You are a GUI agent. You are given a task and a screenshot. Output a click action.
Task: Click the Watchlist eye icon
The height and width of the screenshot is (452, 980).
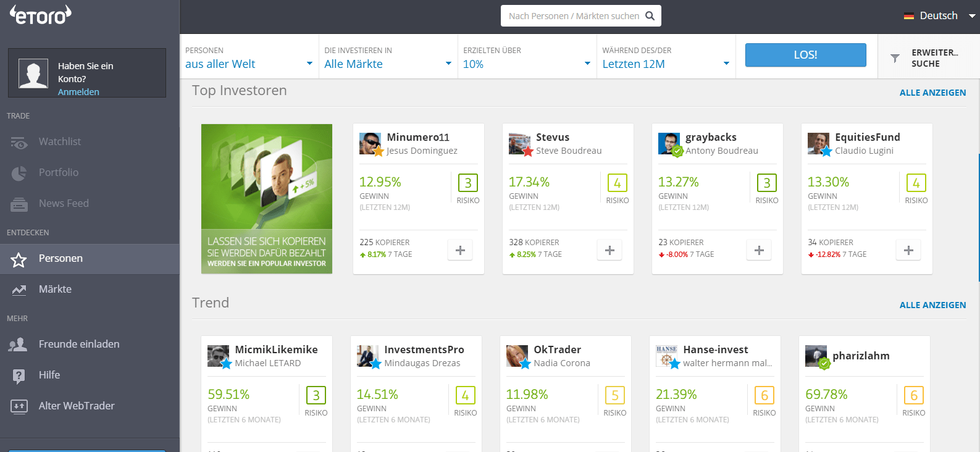19,142
